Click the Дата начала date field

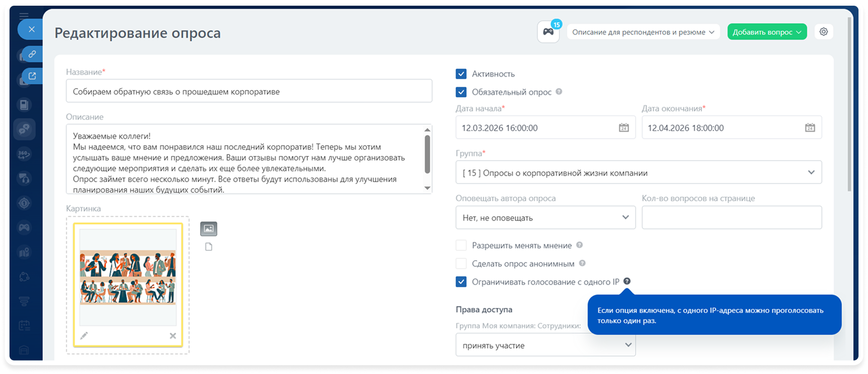[x=545, y=128]
